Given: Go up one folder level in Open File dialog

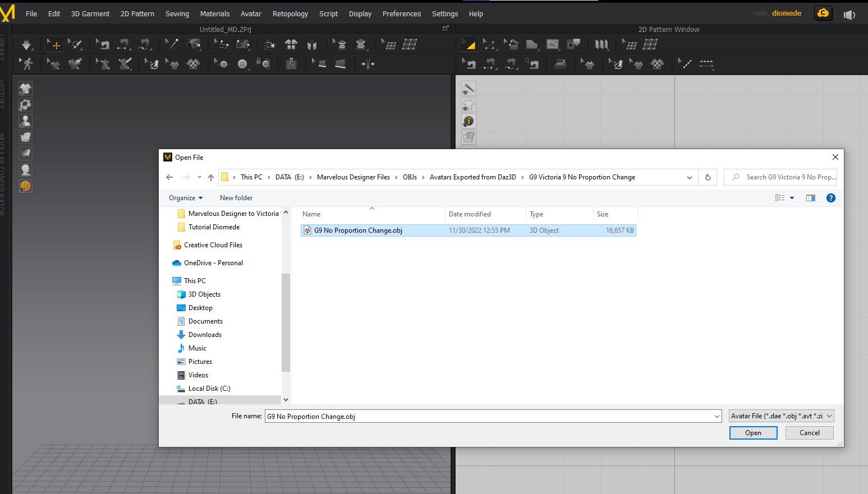Looking at the screenshot, I should [x=211, y=177].
